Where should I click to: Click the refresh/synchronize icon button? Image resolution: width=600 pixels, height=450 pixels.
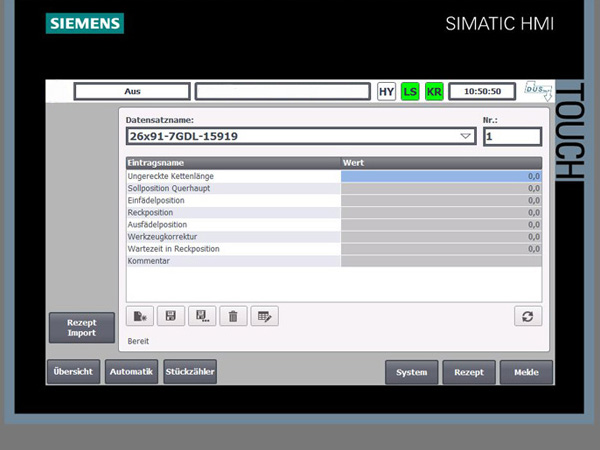click(528, 316)
